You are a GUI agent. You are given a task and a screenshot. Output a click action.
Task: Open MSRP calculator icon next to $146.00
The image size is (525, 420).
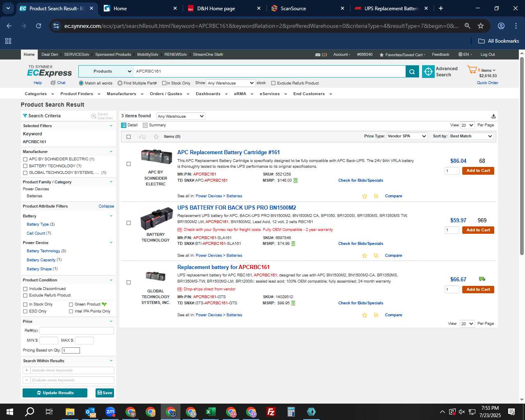pyautogui.click(x=295, y=180)
